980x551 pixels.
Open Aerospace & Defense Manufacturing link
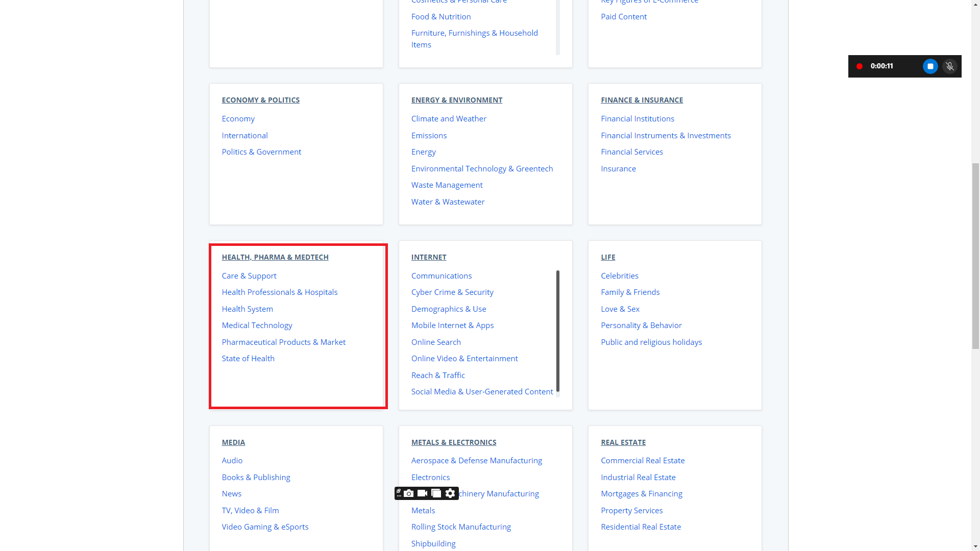pyautogui.click(x=476, y=460)
